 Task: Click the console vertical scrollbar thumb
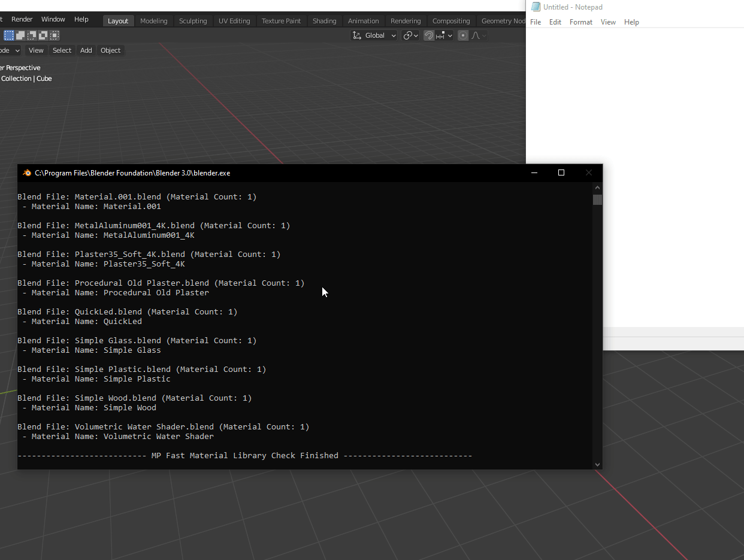coord(597,199)
